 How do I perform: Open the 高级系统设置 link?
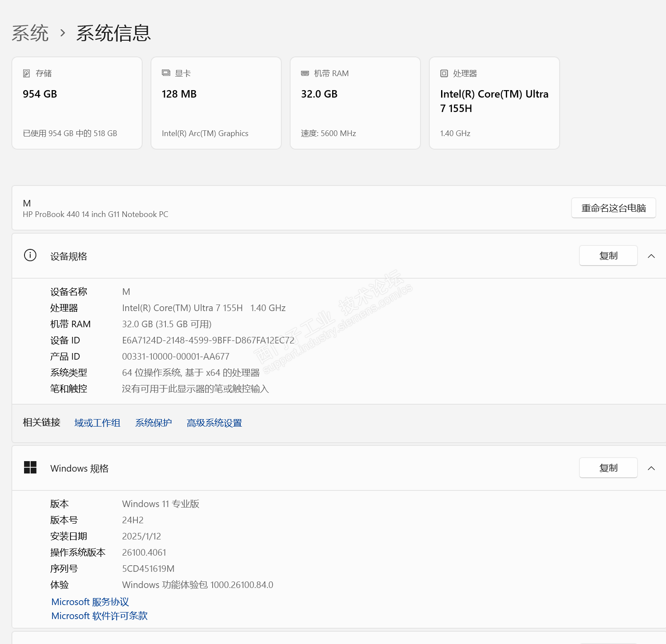click(x=214, y=423)
